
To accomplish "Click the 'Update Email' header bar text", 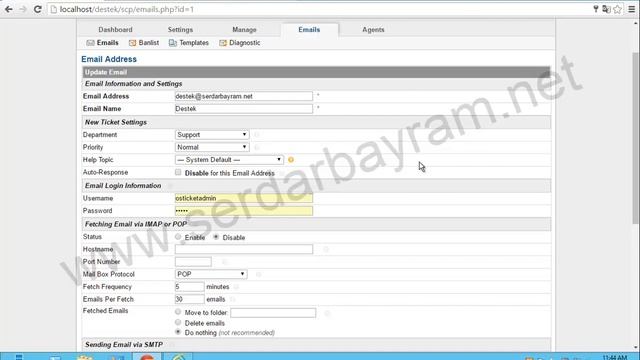I will coord(106,72).
